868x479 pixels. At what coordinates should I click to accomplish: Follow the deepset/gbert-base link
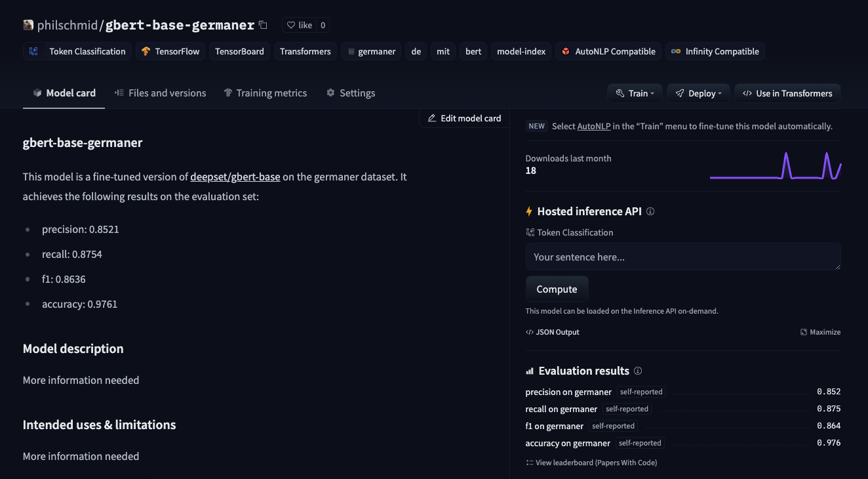(235, 177)
